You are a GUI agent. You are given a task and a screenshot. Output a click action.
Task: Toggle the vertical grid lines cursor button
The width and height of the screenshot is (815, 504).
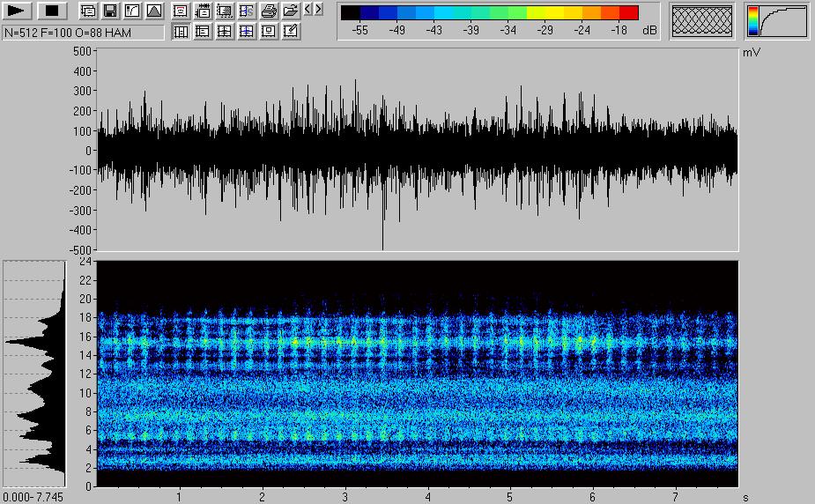pos(181,32)
